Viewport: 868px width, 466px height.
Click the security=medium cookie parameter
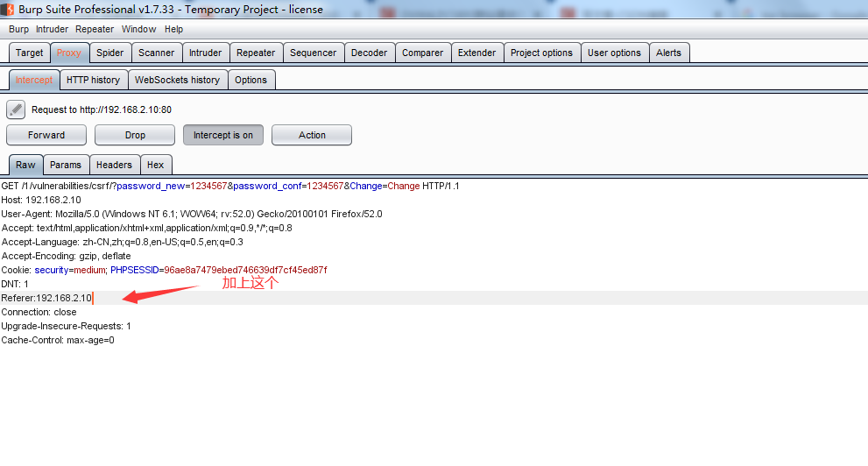(x=70, y=270)
